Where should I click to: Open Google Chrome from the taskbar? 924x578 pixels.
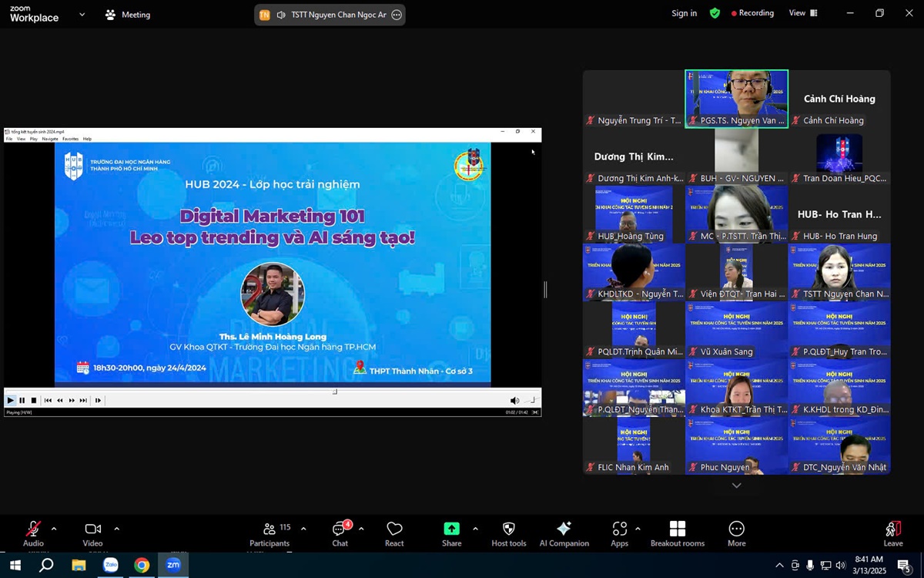(142, 565)
